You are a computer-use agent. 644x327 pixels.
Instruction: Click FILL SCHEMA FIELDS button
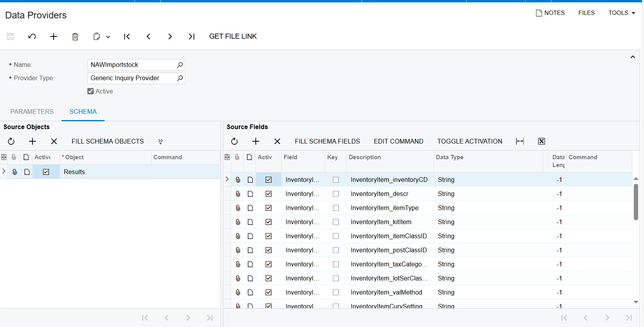[x=327, y=141]
